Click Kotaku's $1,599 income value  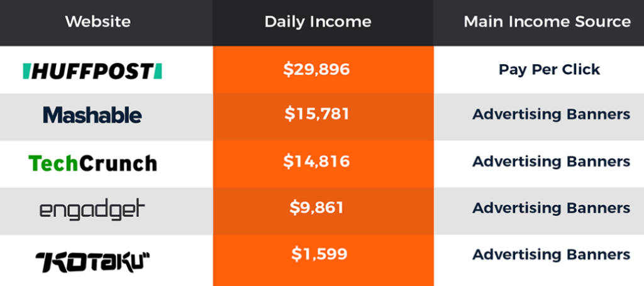[x=319, y=254]
